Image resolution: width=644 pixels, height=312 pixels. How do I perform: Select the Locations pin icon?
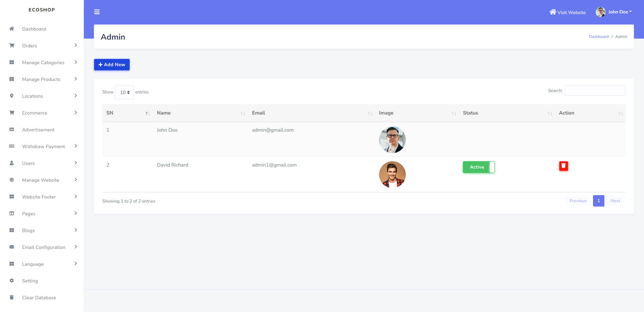point(12,96)
